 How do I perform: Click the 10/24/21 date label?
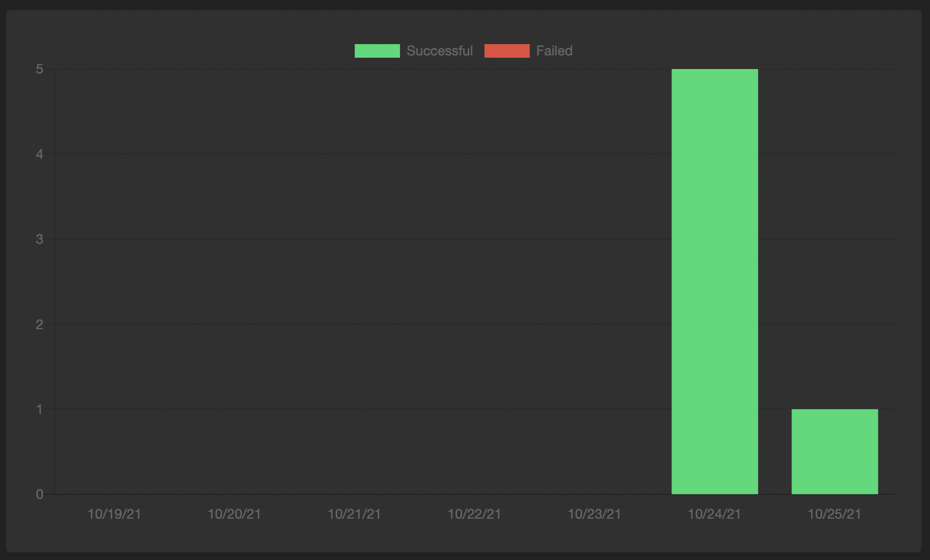coord(714,514)
